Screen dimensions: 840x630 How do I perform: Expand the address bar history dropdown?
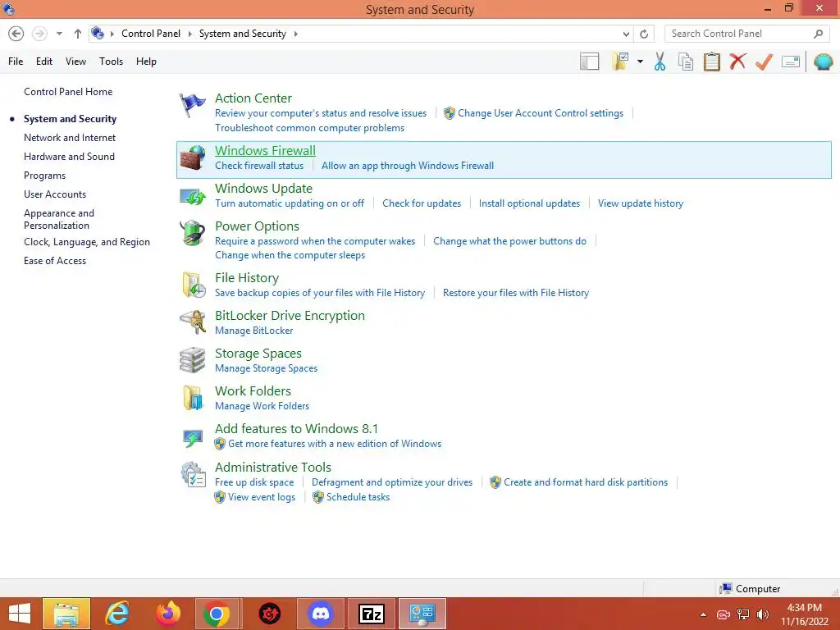[x=626, y=34]
